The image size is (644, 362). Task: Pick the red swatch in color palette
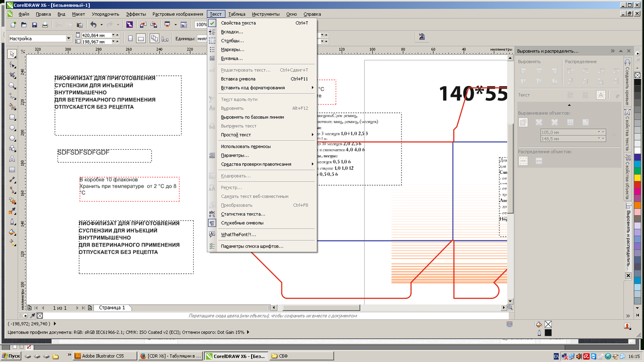(638, 184)
